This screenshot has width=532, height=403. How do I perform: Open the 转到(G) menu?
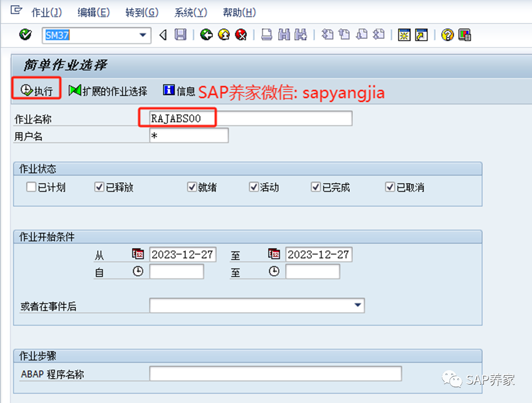142,13
